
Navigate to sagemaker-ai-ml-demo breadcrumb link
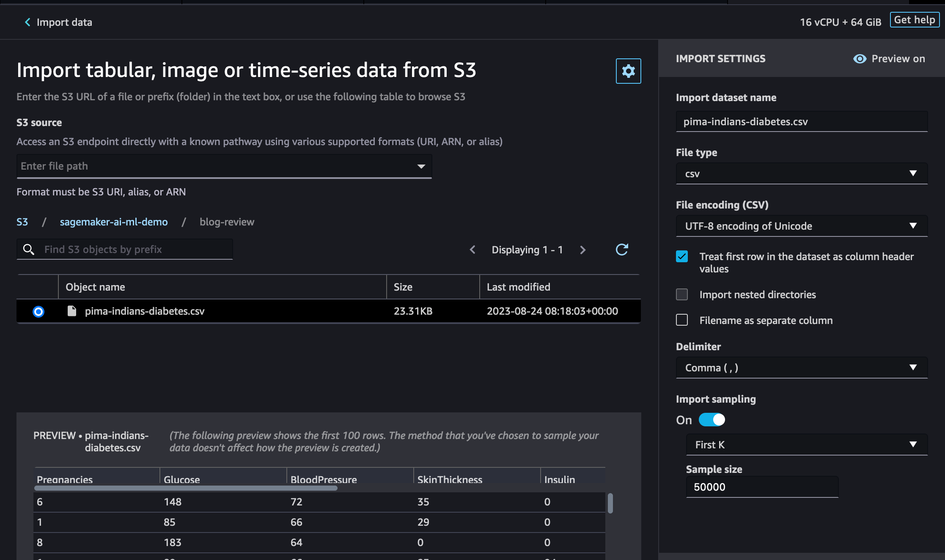pyautogui.click(x=114, y=222)
